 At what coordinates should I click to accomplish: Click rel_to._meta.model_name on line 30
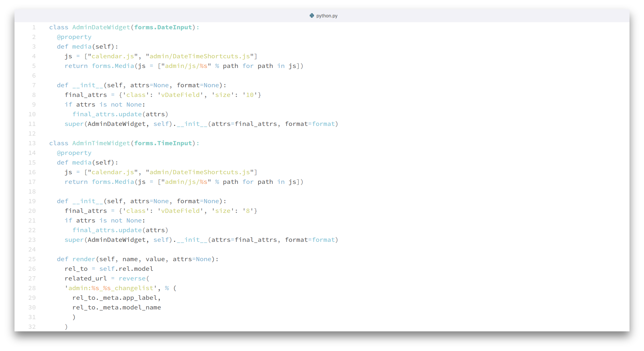coord(117,308)
